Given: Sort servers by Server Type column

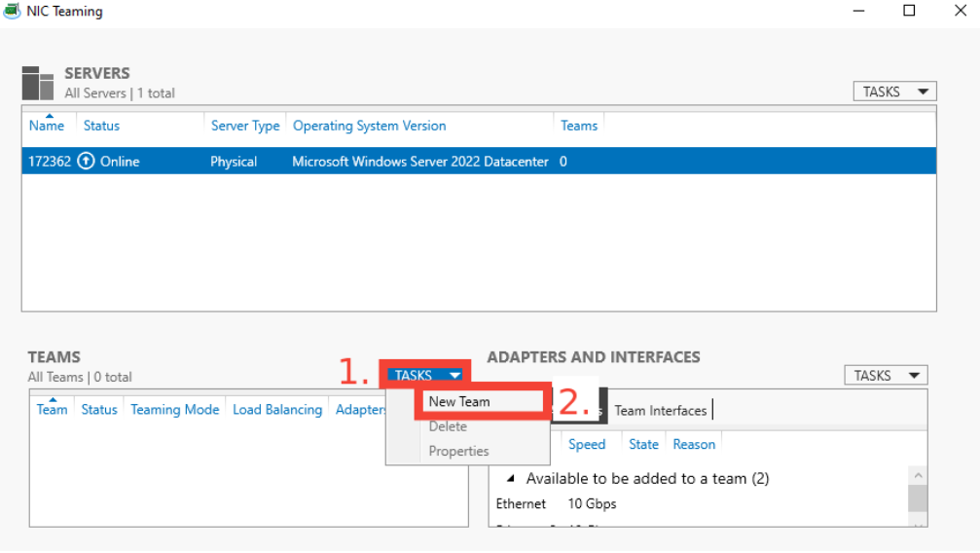Looking at the screenshot, I should [x=245, y=126].
